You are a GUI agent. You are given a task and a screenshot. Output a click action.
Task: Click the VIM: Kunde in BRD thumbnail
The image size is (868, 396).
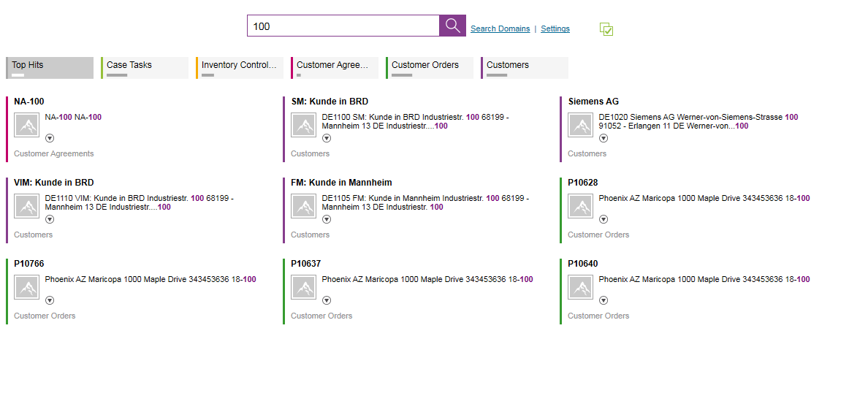[27, 206]
